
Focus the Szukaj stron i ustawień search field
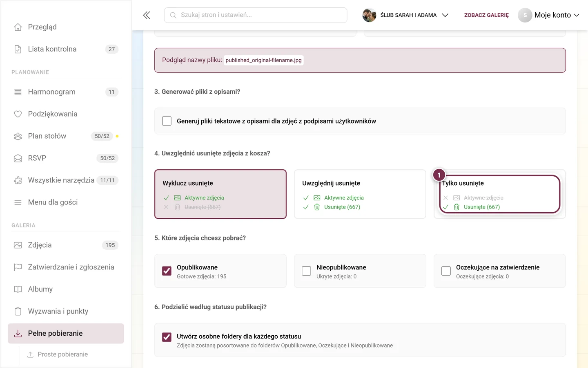pyautogui.click(x=256, y=15)
